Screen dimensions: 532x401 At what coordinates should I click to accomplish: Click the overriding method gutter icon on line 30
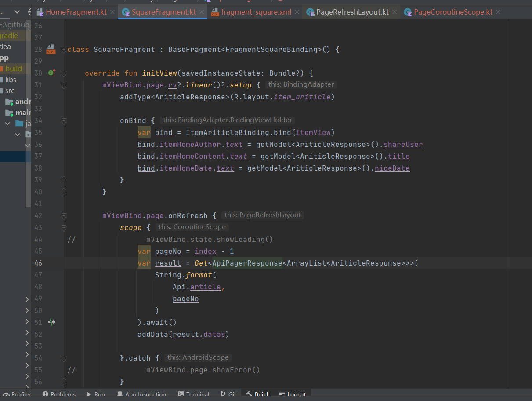52,73
